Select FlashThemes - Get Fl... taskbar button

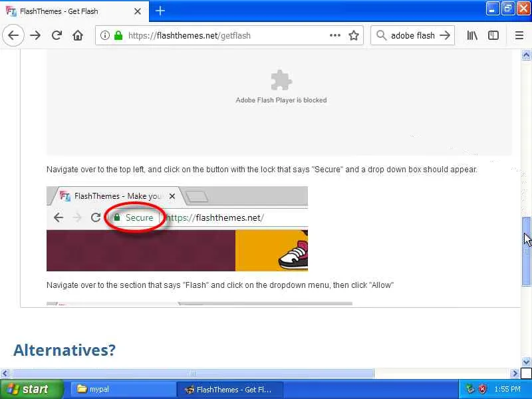(x=230, y=389)
